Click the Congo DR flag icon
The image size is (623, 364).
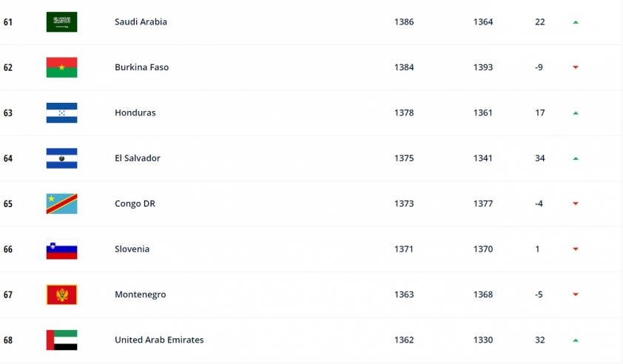[61, 203]
